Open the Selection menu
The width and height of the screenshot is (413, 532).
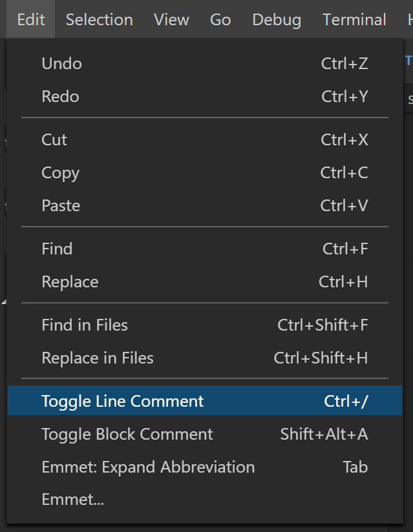point(99,19)
